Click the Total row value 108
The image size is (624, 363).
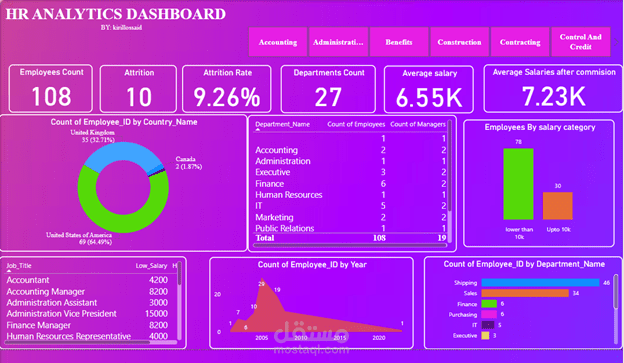click(379, 238)
